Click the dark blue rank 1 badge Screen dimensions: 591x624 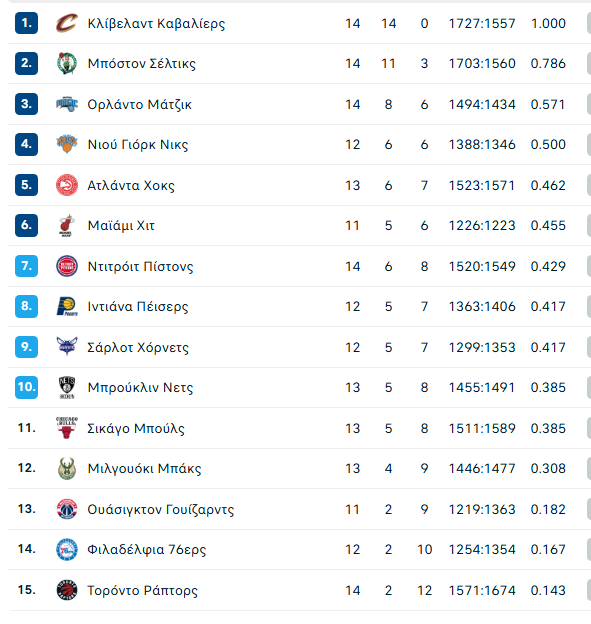click(x=26, y=23)
